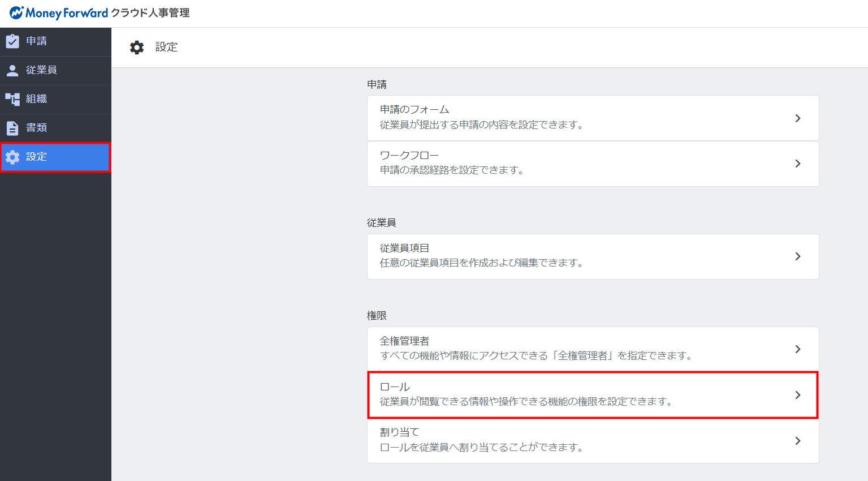Click the 設定 page title text
This screenshot has width=868, height=481.
166,47
